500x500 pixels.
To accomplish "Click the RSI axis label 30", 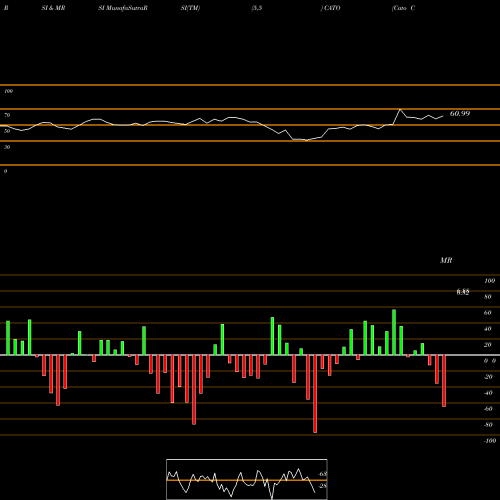I will [7, 147].
